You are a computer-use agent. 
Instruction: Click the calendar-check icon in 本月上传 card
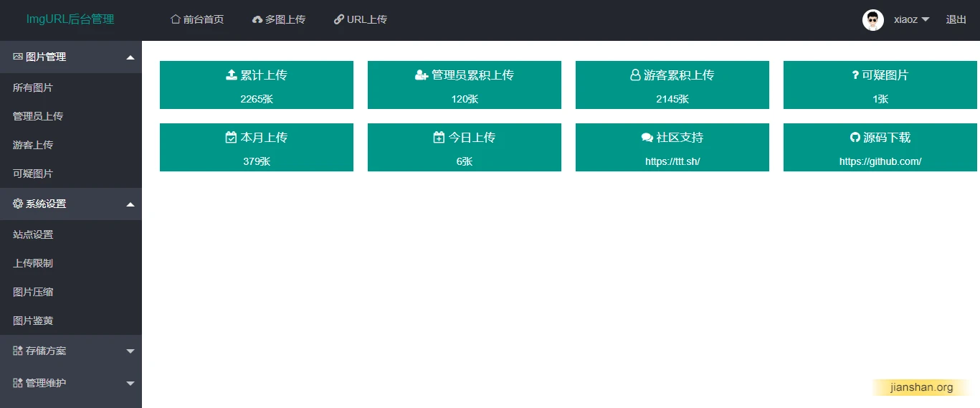[231, 137]
